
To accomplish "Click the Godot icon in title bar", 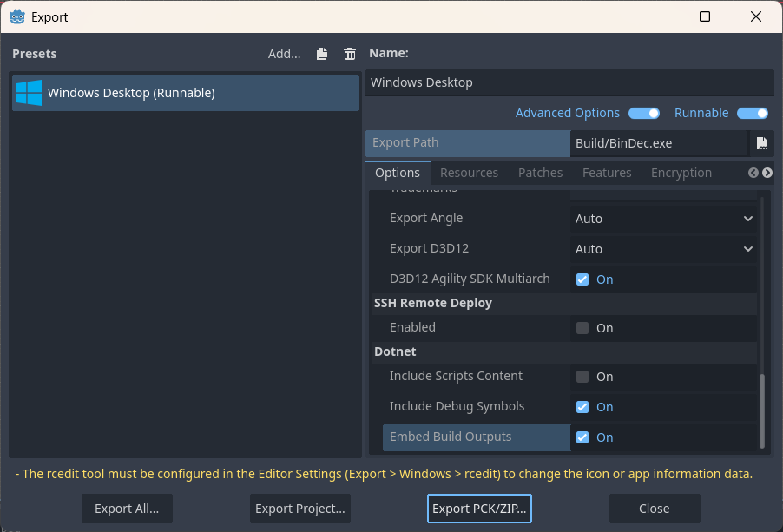I will [x=16, y=16].
